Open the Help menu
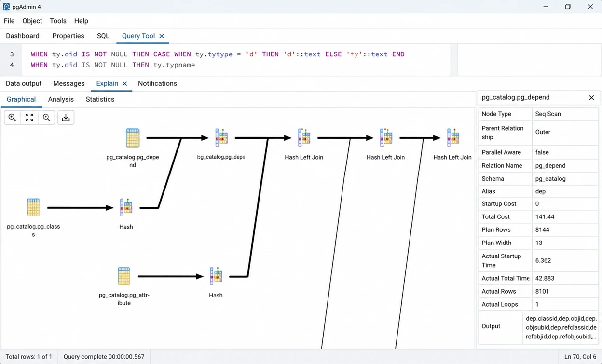Viewport: 602px width, 364px height. (x=81, y=21)
